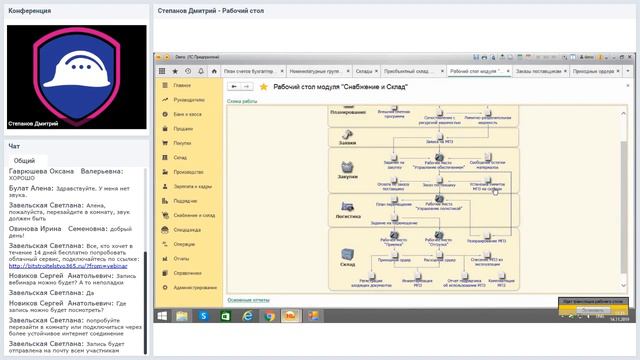Open the Банк и касса section

point(187,114)
